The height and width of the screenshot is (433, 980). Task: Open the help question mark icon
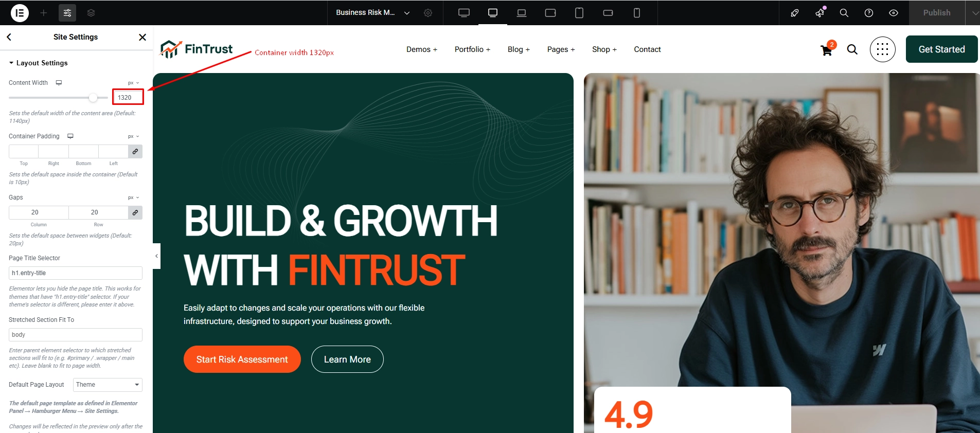869,13
